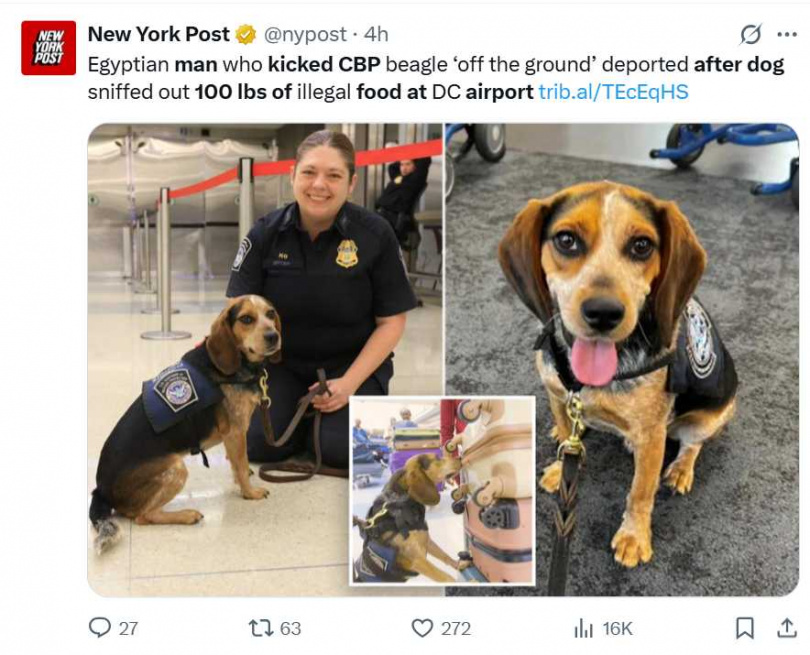Open the reply comment icon

click(99, 628)
